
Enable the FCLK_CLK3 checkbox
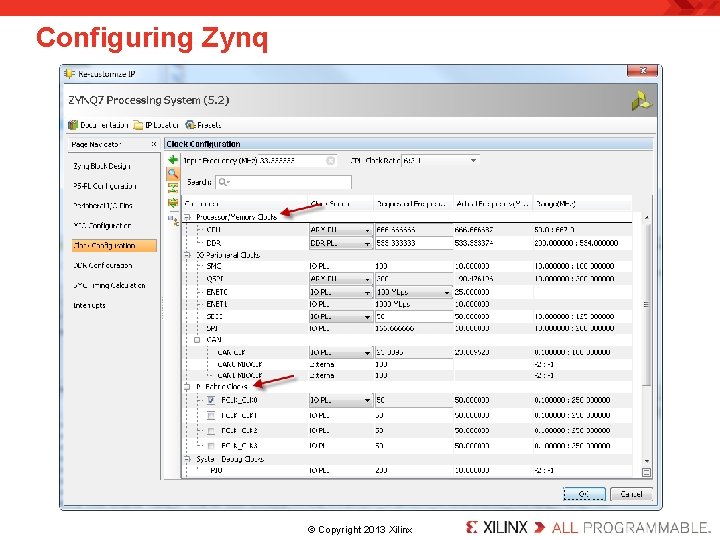211,446
